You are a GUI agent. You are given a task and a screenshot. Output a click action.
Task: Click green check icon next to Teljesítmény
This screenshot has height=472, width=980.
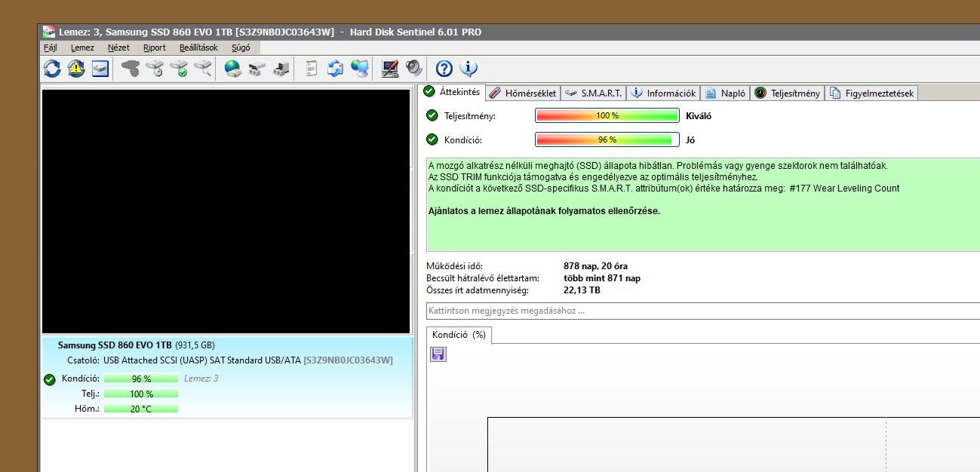pyautogui.click(x=432, y=115)
